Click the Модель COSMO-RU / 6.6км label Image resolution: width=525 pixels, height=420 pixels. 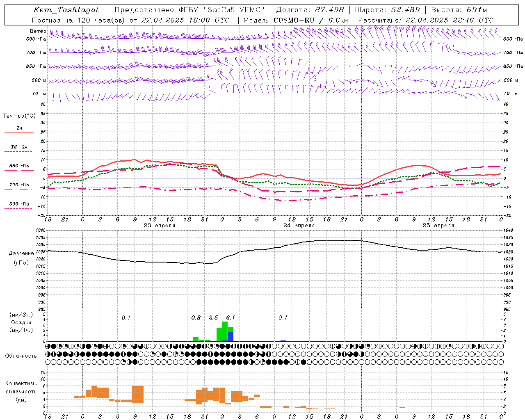pos(296,20)
